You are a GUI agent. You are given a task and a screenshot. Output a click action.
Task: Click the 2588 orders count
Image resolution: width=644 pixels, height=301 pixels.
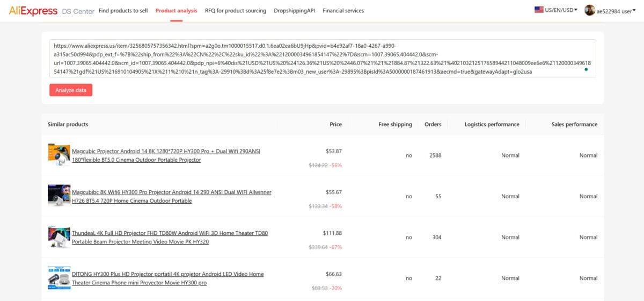(435, 155)
